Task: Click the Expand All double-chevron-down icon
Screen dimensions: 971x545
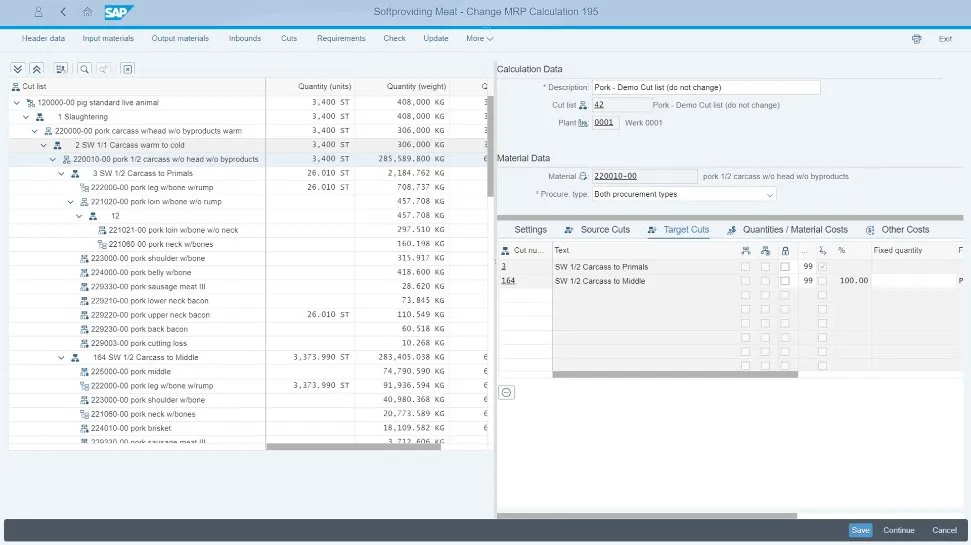Action: point(18,69)
